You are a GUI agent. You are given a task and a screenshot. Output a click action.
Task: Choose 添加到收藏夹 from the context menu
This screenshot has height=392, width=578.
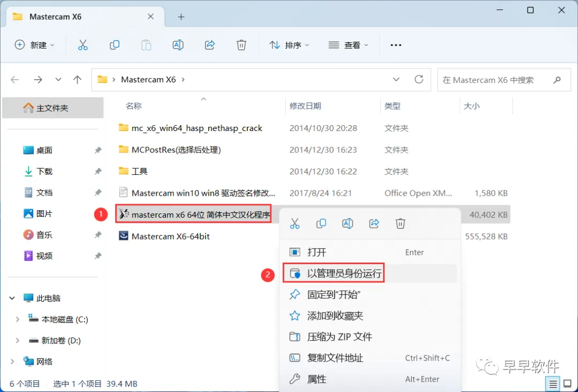click(x=370, y=316)
